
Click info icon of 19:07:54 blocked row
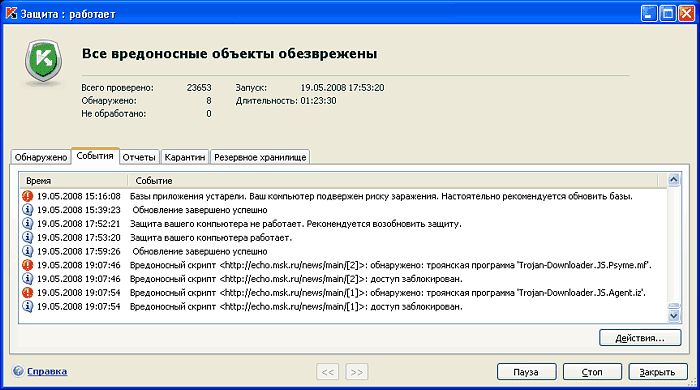28,307
